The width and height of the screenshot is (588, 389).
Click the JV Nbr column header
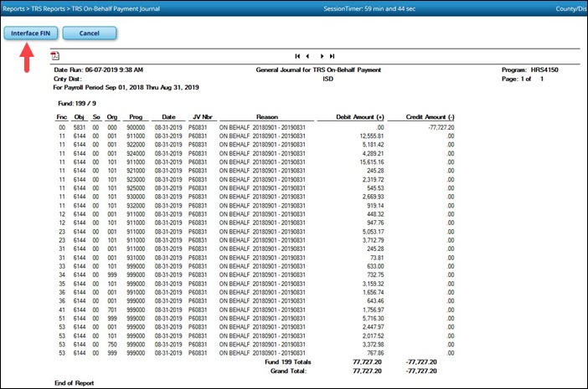tap(199, 117)
